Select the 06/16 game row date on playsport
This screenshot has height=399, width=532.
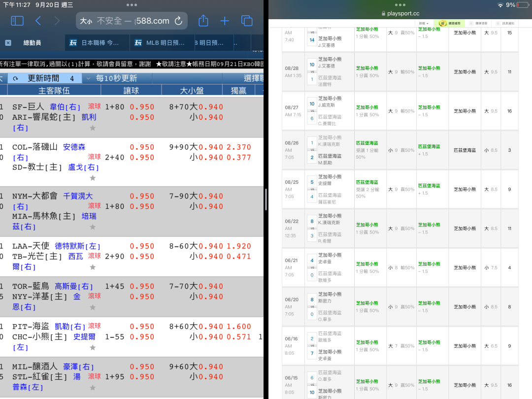291,338
